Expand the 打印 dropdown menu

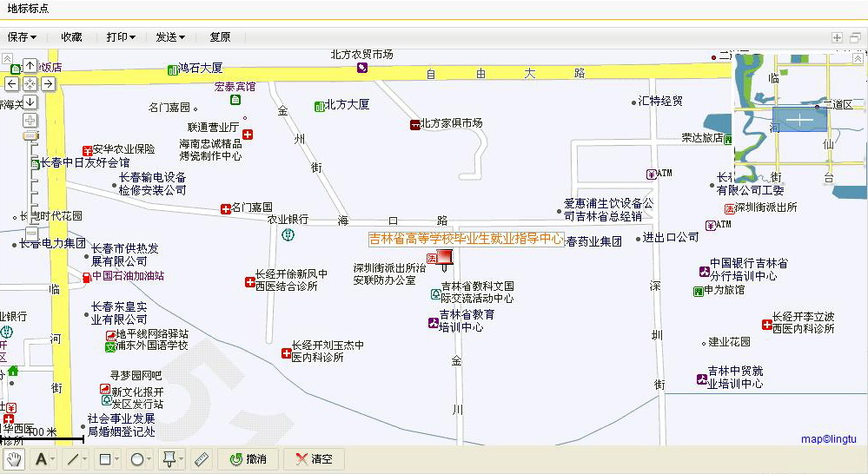121,37
